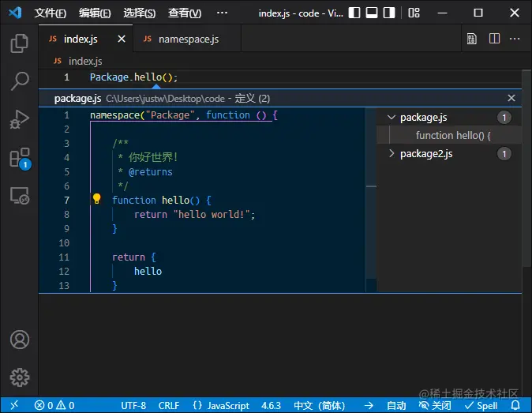The height and width of the screenshot is (413, 532).
Task: Open notifications bell icon
Action: point(515,405)
